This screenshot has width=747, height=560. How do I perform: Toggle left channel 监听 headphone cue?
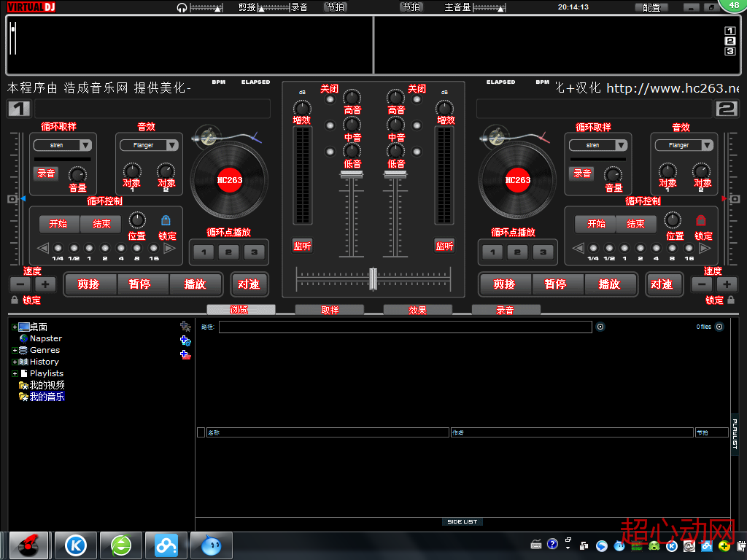pyautogui.click(x=302, y=246)
